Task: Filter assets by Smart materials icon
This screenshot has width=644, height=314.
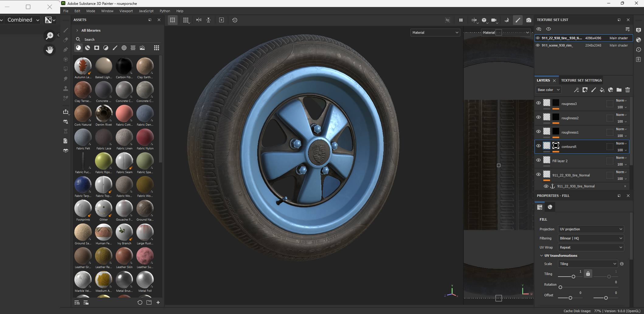Action: tap(88, 48)
